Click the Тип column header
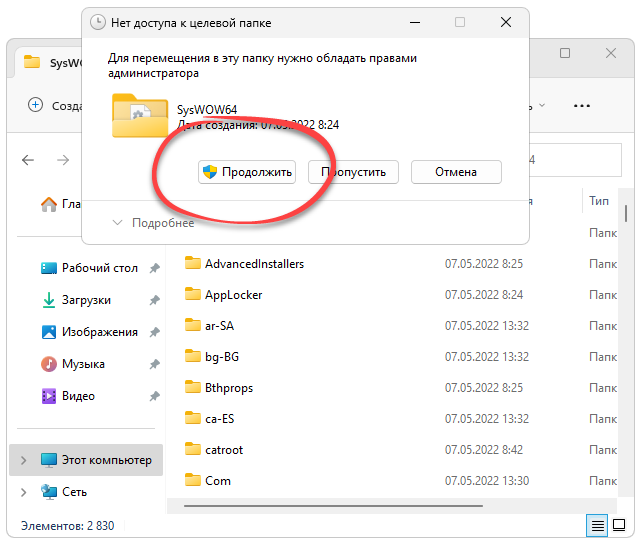The height and width of the screenshot is (543, 640). [599, 201]
